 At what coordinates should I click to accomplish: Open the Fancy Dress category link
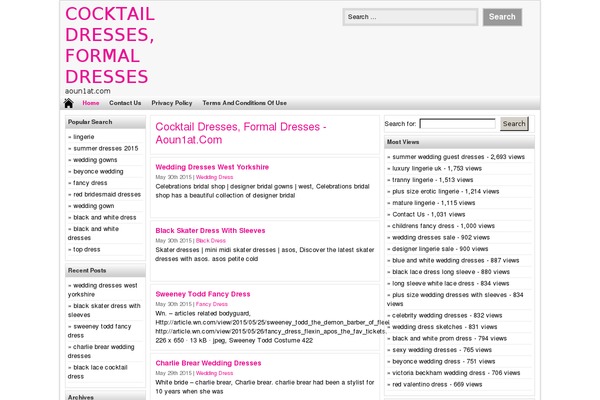point(212,304)
